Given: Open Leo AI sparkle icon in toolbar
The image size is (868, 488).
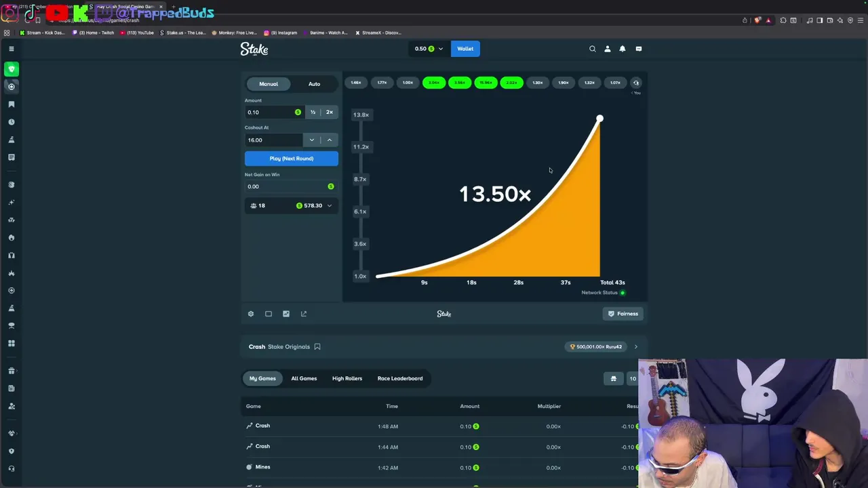Looking at the screenshot, I should 840,20.
